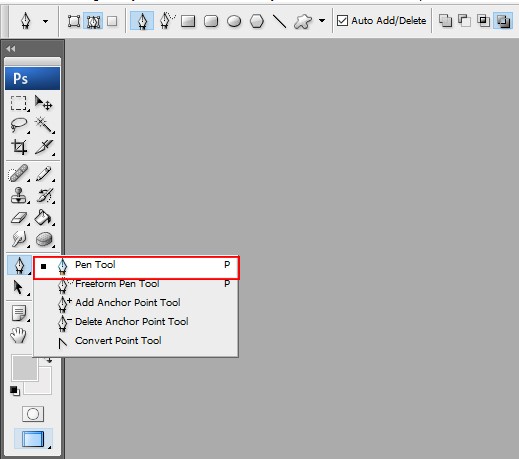The width and height of the screenshot is (519, 459).
Task: Pick the Rectangle shape tool
Action: (188, 21)
